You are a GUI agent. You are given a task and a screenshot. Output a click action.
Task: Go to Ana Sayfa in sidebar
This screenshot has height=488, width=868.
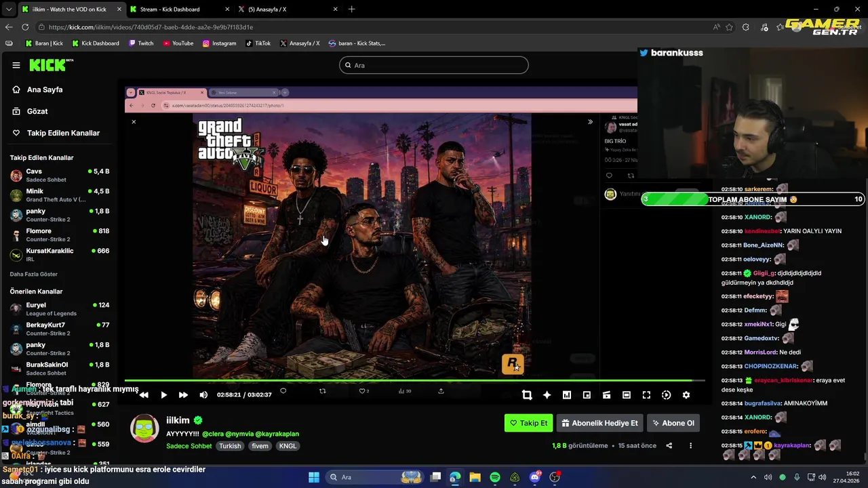45,89
